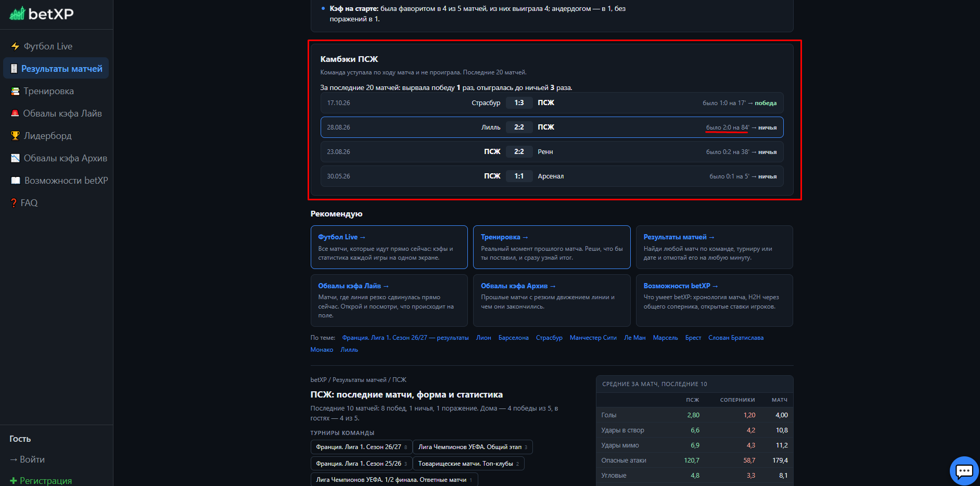Click the Манчестер Сити topic link
This screenshot has height=486, width=980.
coord(593,338)
